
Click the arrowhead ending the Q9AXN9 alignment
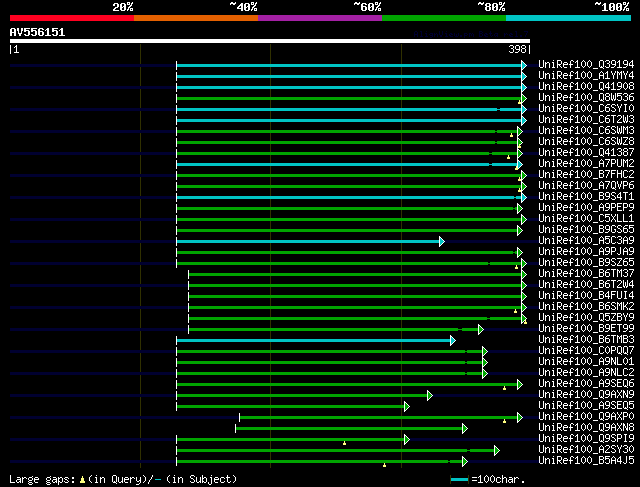(429, 396)
